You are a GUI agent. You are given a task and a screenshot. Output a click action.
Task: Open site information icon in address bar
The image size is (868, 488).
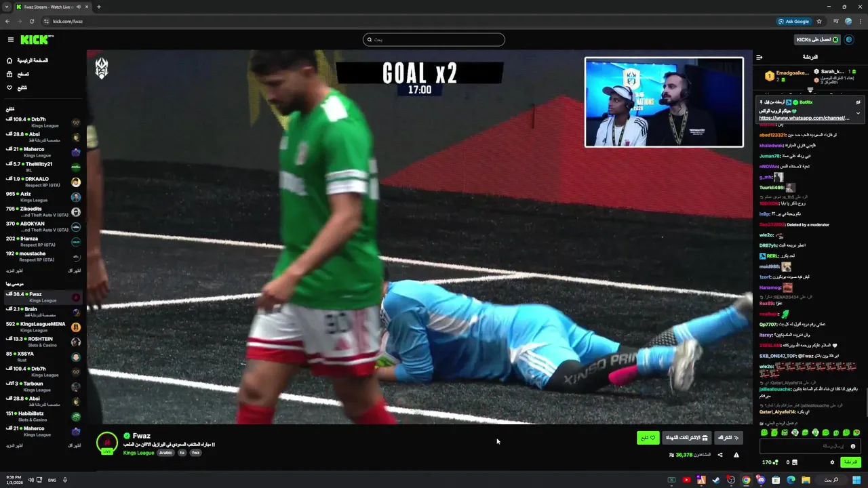pos(46,21)
